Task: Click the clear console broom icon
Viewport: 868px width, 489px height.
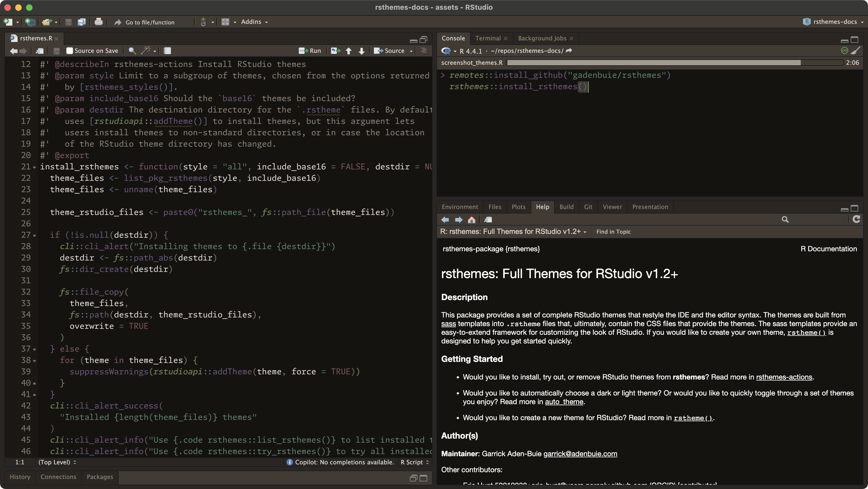Action: pos(856,50)
